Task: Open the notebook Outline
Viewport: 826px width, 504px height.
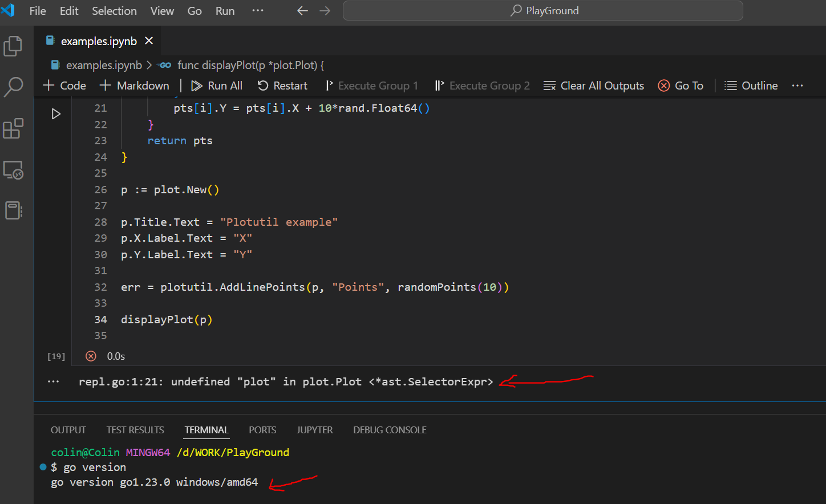Action: [x=751, y=86]
